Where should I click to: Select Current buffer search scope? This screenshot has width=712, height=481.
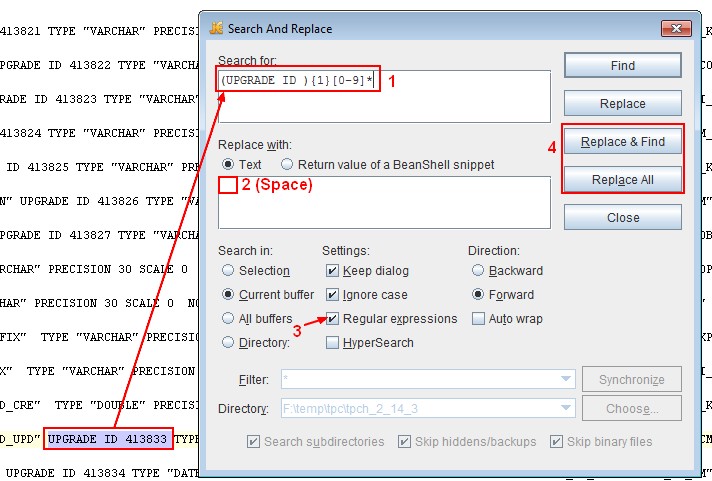(229, 295)
